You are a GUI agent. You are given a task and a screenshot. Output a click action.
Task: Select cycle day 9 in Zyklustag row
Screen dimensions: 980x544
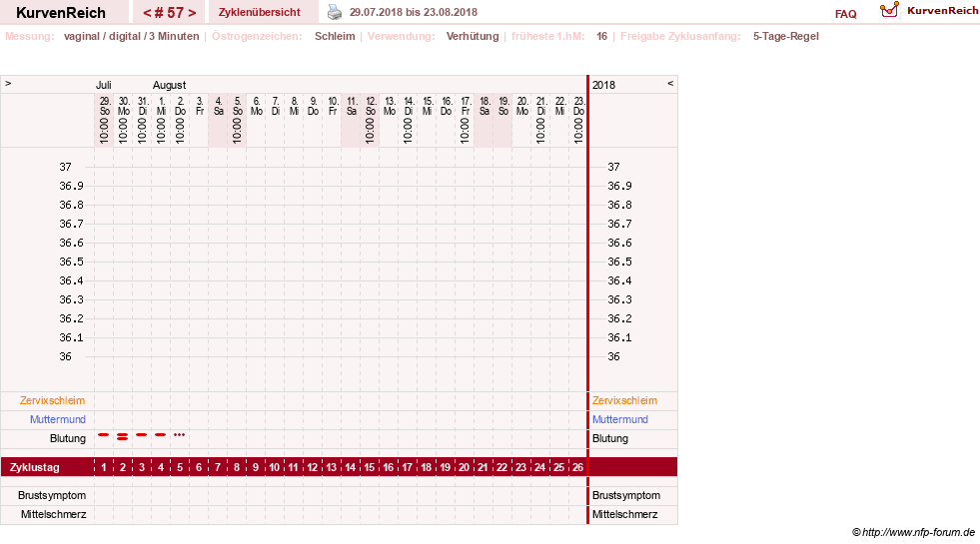255,467
